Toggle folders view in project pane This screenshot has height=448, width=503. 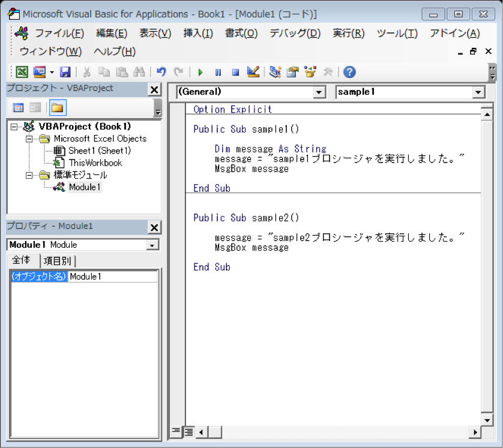(58, 108)
